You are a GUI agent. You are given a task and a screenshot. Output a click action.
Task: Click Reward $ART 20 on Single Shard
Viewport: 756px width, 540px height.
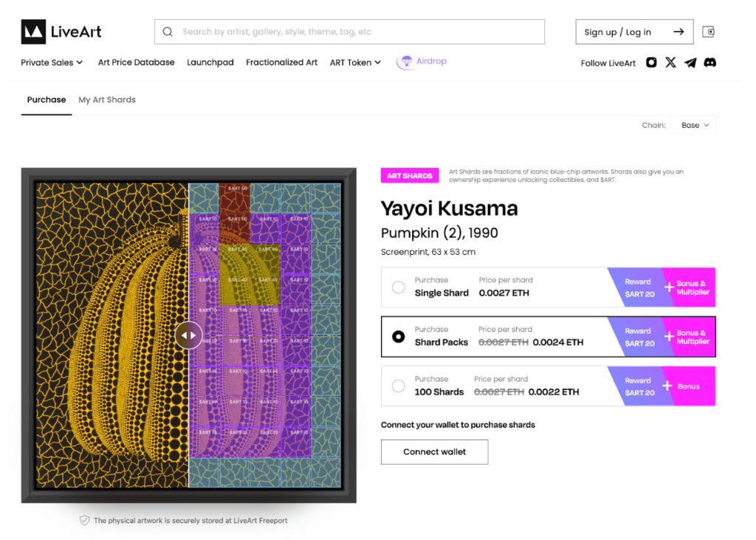coord(639,287)
